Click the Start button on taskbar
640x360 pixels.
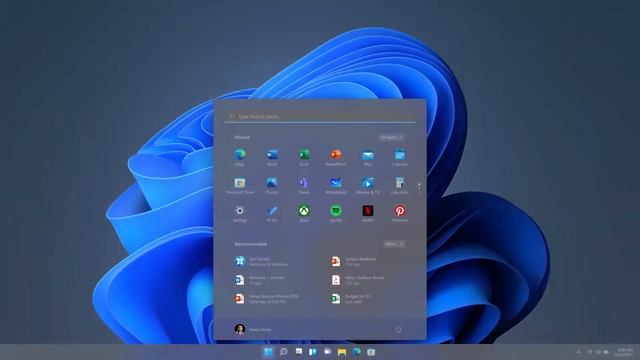(x=268, y=352)
